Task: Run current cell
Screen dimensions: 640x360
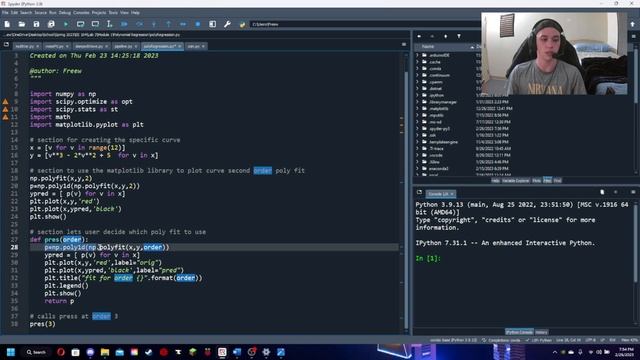Action: [x=80, y=24]
